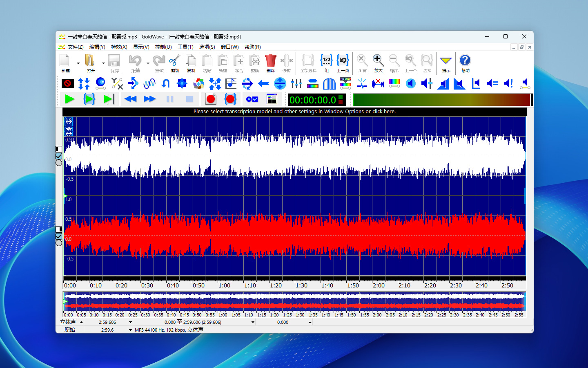Screen dimensions: 588x368
Task: Click the speaker with exclamation maximize-volume icon
Action: click(x=509, y=84)
